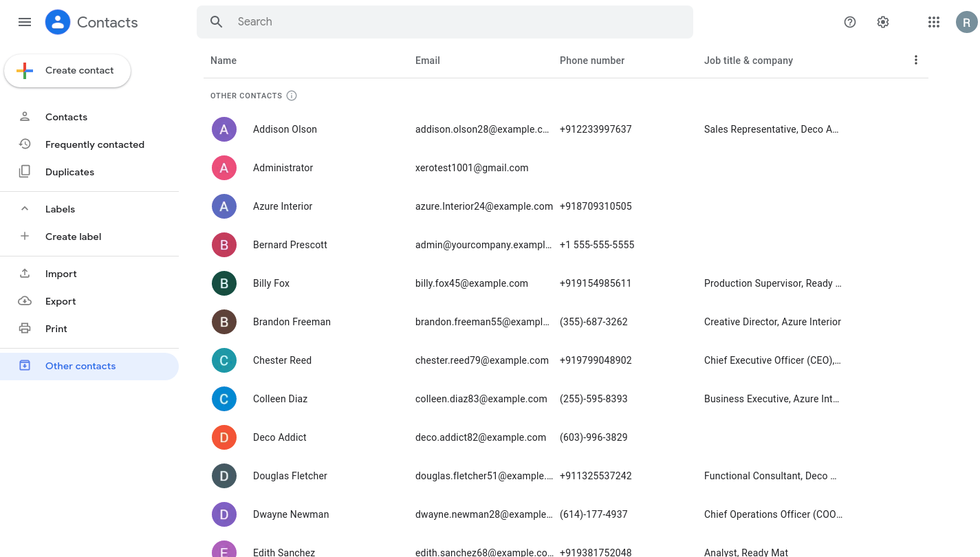This screenshot has width=980, height=557.
Task: Click the account avatar R
Action: coord(966,22)
